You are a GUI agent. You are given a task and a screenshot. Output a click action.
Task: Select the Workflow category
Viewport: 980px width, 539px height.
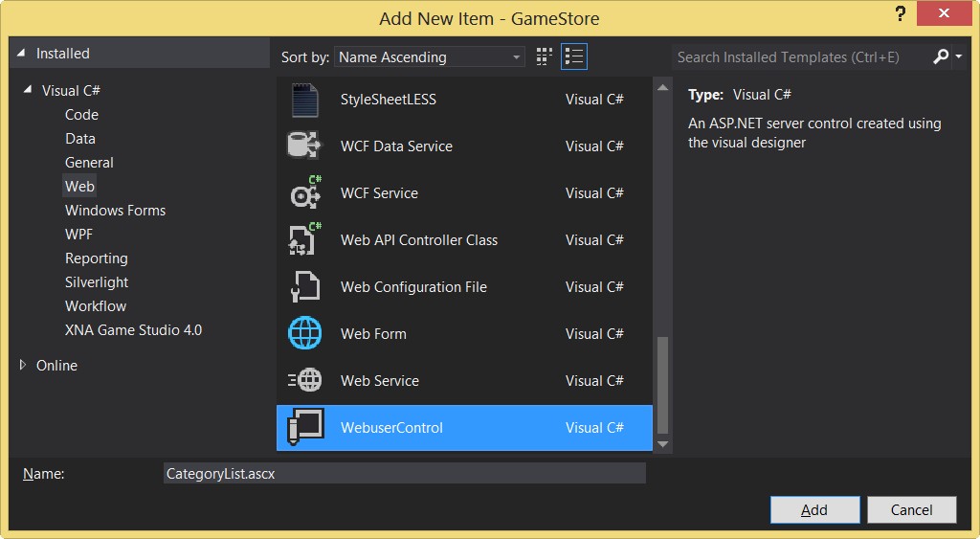96,305
